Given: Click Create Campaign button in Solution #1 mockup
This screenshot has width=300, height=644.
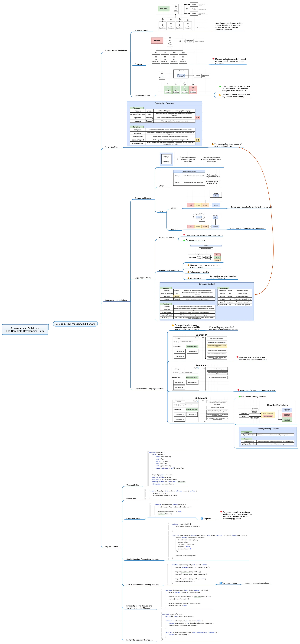Looking at the screenshot, I should pyautogui.click(x=192, y=346).
